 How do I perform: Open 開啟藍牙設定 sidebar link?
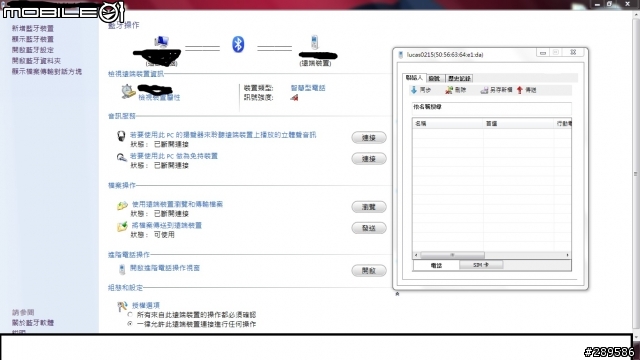(33, 50)
